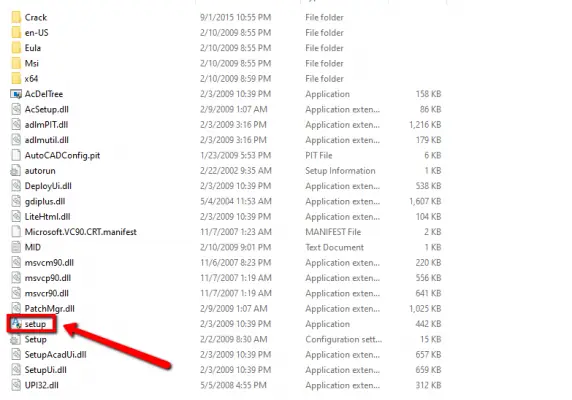Click the Microsoft.VC90.CRT.manifest file icon
The height and width of the screenshot is (400, 572).
point(16,232)
